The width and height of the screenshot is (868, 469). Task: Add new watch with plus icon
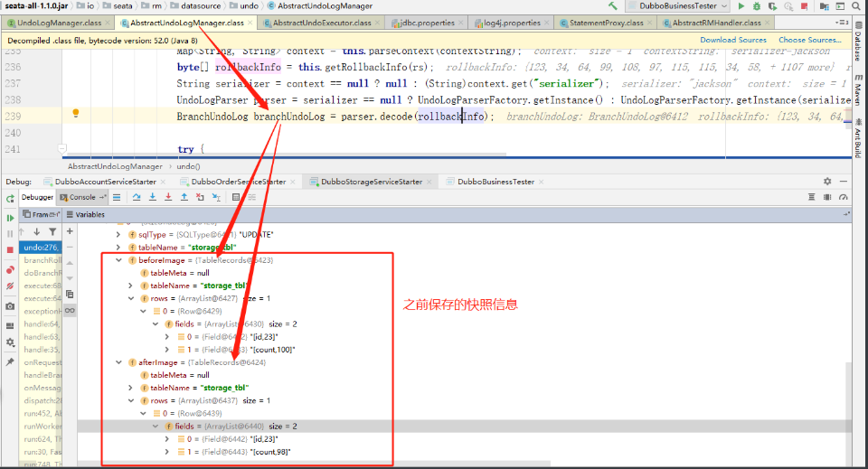tap(70, 231)
